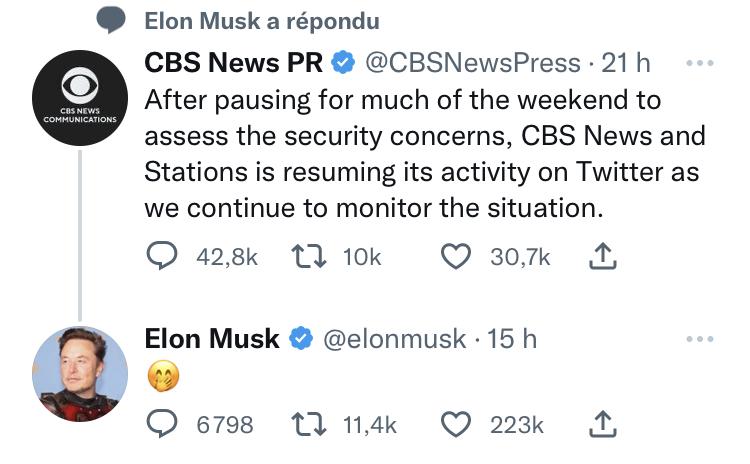750x464 pixels.
Task: Reply to the CBS News PR tweet
Action: click(162, 258)
